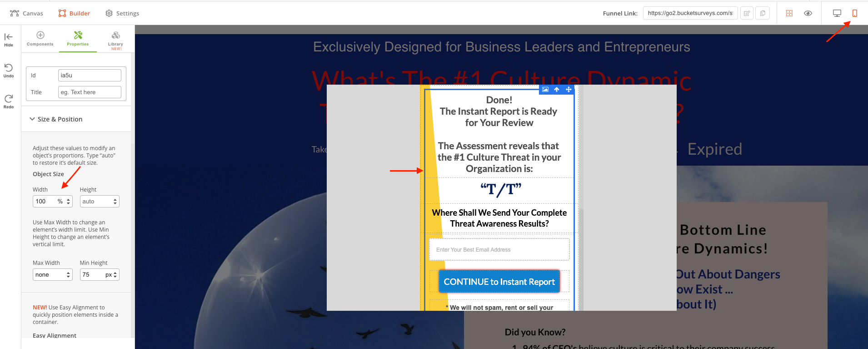Click the Id input field

point(90,75)
